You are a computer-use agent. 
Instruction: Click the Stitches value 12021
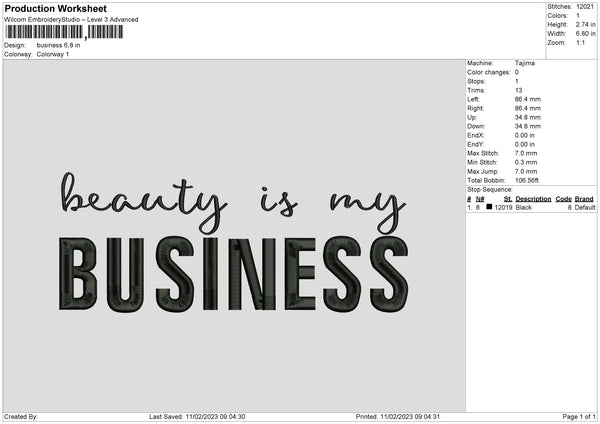(x=585, y=7)
